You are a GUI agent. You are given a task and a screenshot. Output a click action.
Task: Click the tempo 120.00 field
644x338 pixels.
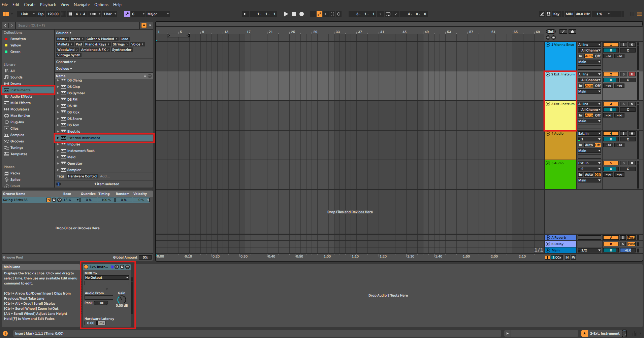[x=53, y=14]
